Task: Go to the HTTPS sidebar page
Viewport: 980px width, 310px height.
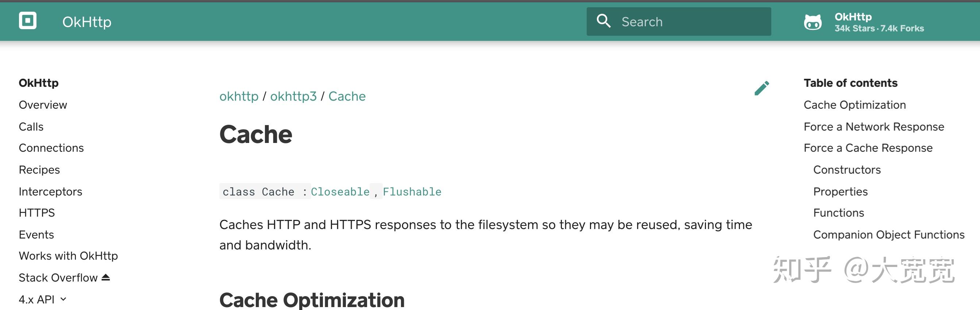Action: (x=36, y=213)
